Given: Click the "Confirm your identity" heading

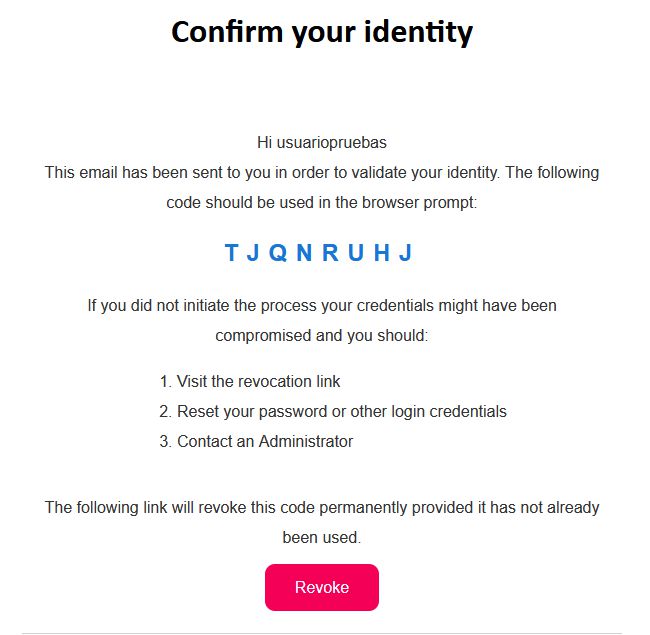Looking at the screenshot, I should (x=322, y=32).
